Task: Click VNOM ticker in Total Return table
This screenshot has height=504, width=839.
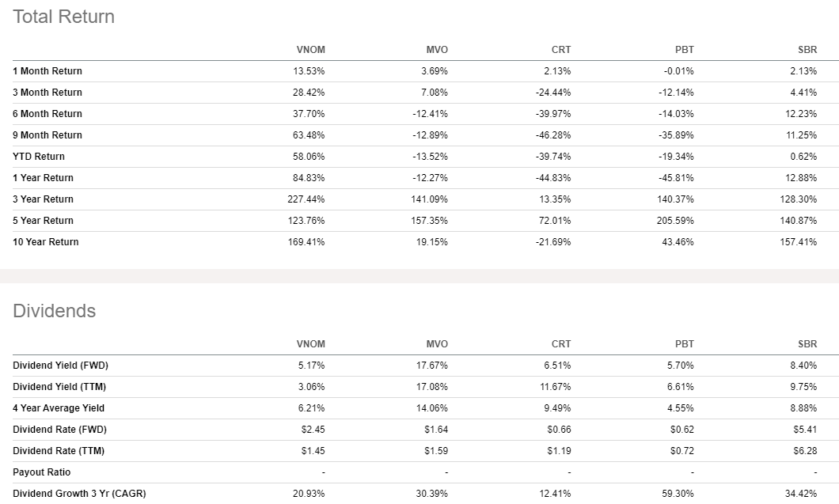Action: [310, 50]
